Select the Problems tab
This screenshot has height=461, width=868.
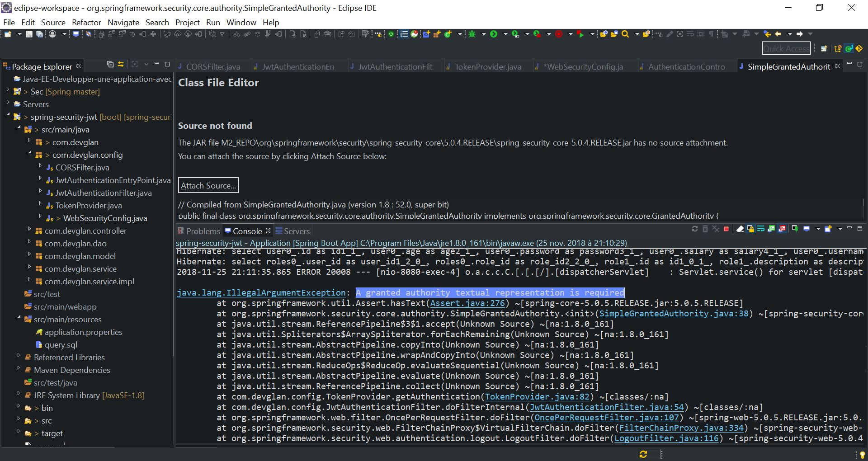click(x=203, y=230)
